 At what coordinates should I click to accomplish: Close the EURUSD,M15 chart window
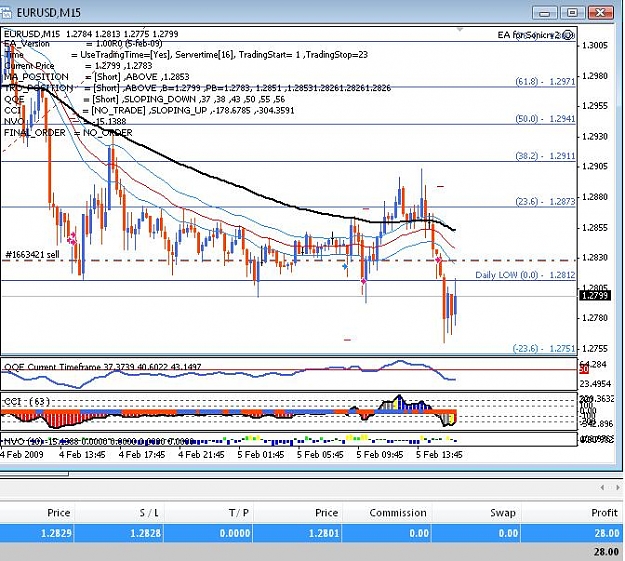[600, 13]
